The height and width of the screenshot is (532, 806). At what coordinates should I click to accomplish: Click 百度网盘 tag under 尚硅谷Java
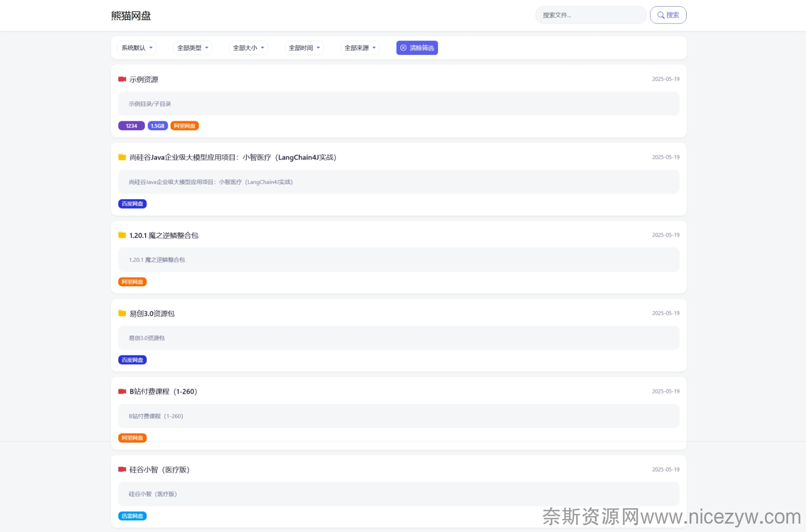132,204
